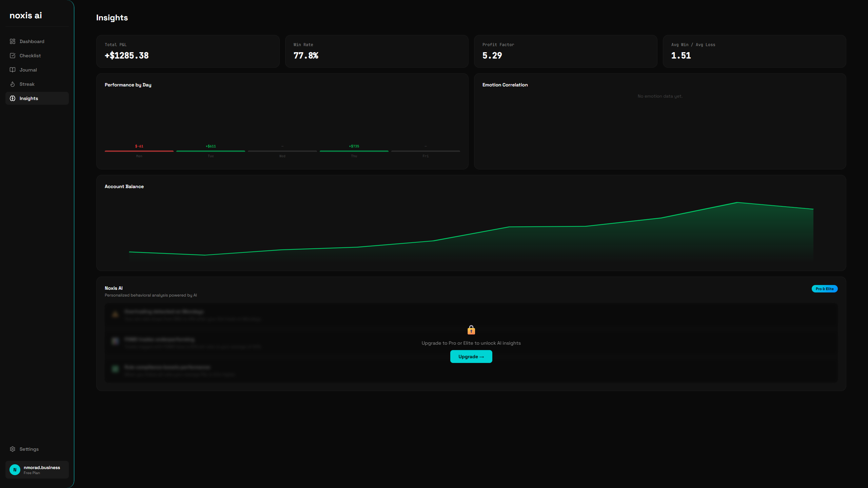868x488 pixels.
Task: Click the Friday empty performance bar
Action: coord(426,151)
